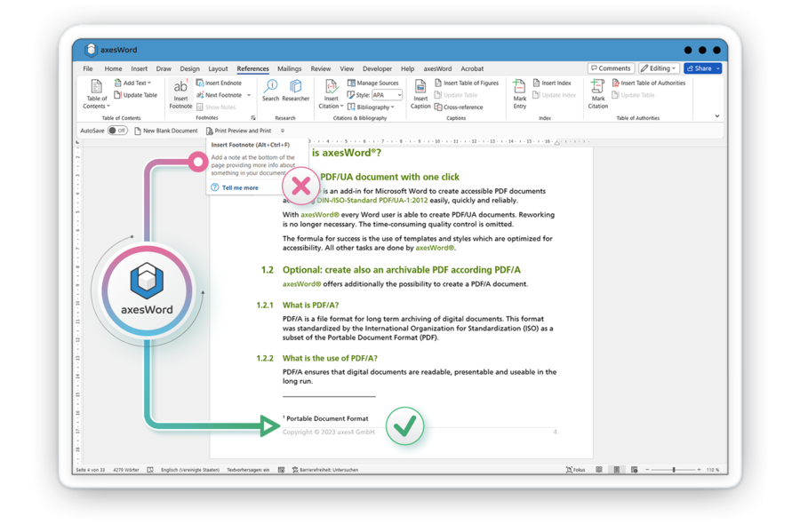Switch to the Mailings ribbon tab

coord(290,67)
